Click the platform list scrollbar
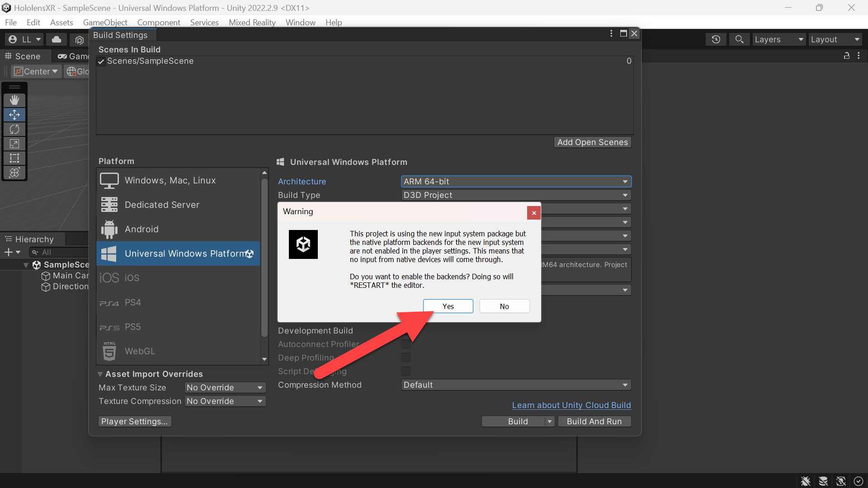 pyautogui.click(x=264, y=258)
